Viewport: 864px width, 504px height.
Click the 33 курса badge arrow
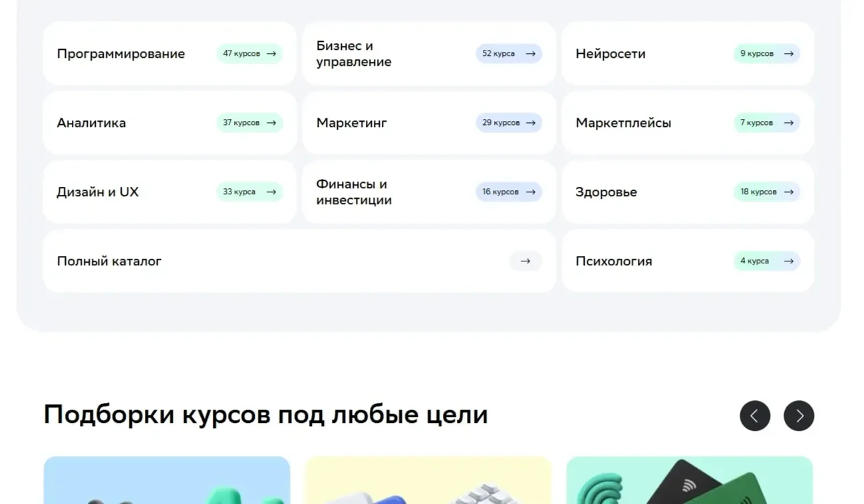(271, 192)
